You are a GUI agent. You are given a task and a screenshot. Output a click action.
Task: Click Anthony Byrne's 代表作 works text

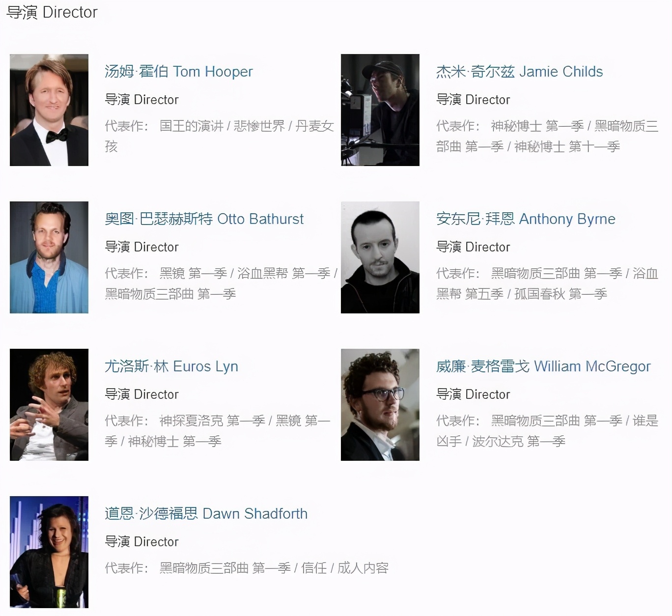point(547,283)
